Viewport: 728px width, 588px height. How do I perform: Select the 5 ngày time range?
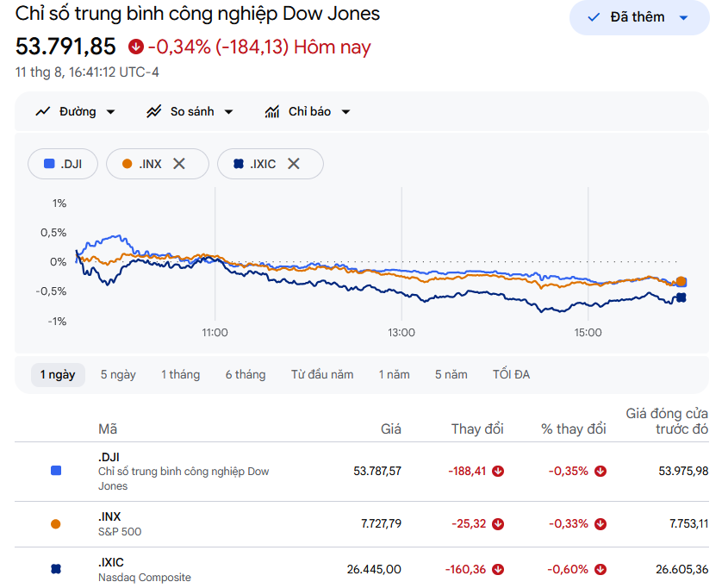pyautogui.click(x=118, y=375)
